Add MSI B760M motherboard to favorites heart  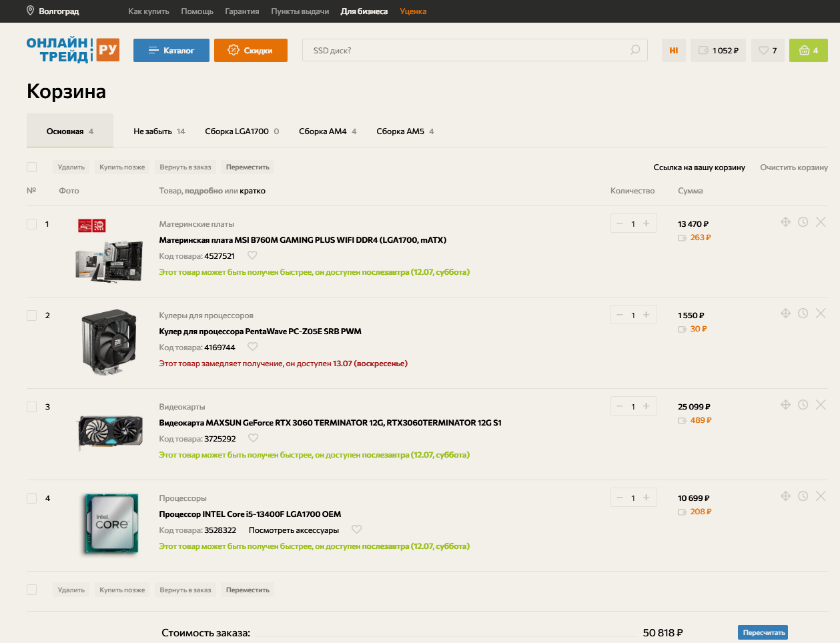pos(252,255)
